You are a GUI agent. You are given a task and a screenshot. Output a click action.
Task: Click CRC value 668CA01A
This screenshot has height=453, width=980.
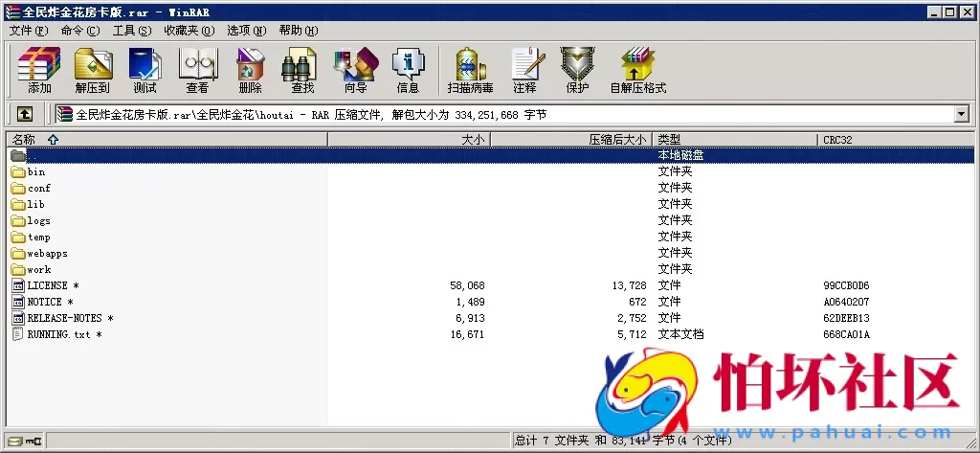(x=846, y=335)
